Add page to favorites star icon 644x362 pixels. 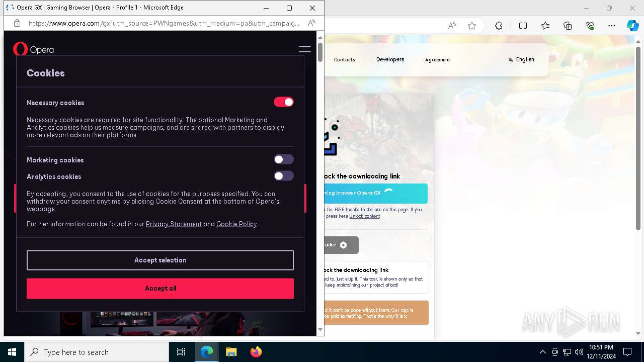472,26
